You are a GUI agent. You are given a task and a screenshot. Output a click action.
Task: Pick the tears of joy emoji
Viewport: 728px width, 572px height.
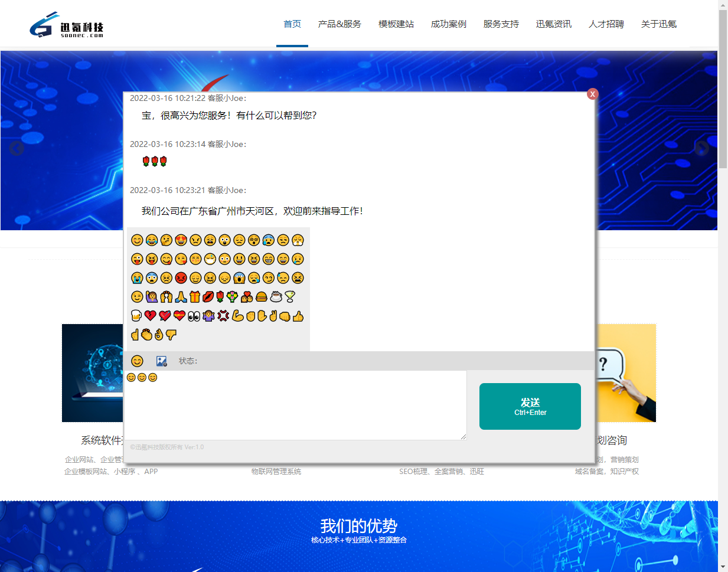click(x=152, y=240)
